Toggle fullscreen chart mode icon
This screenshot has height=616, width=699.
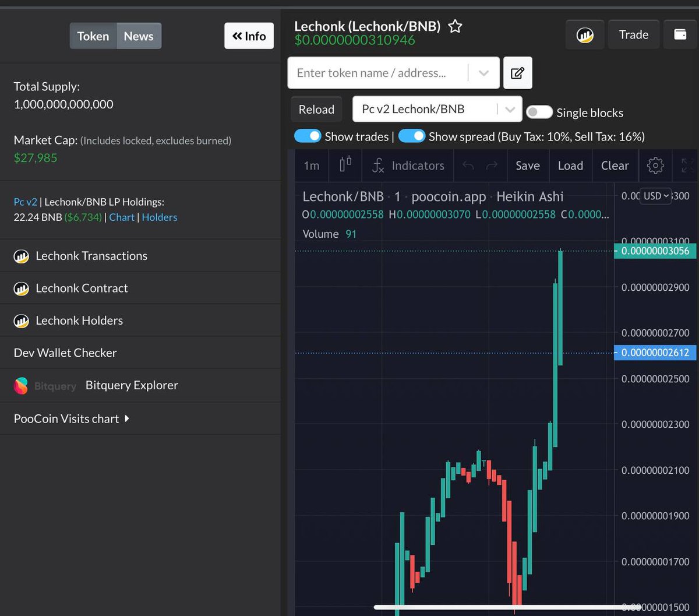pos(687,166)
